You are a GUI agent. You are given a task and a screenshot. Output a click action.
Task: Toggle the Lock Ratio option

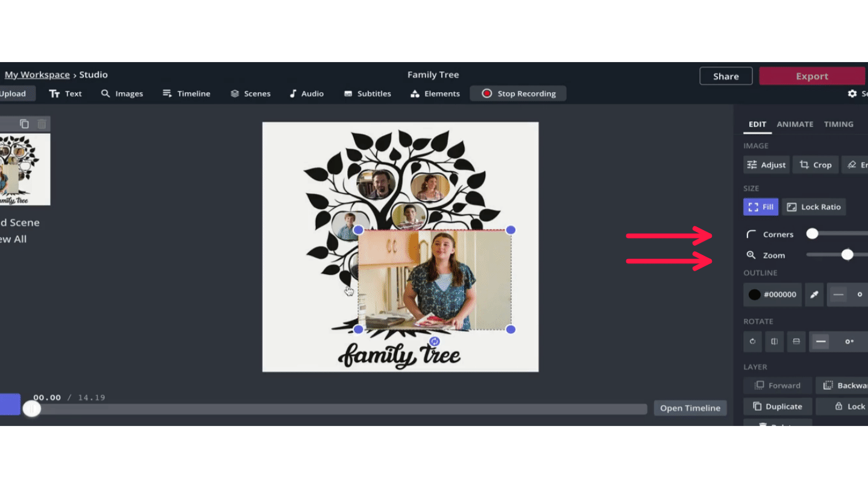(x=814, y=207)
